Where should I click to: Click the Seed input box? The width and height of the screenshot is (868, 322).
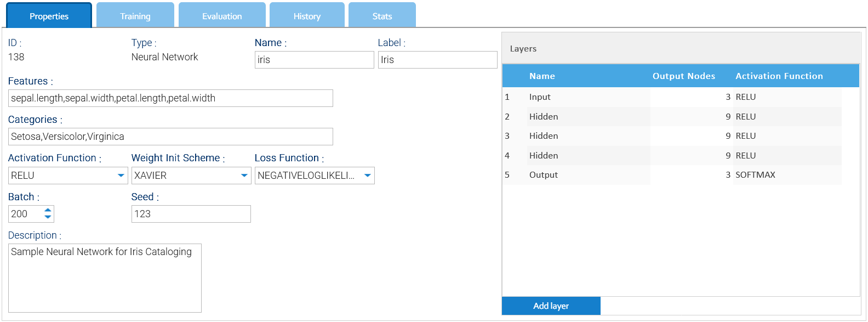pos(191,214)
